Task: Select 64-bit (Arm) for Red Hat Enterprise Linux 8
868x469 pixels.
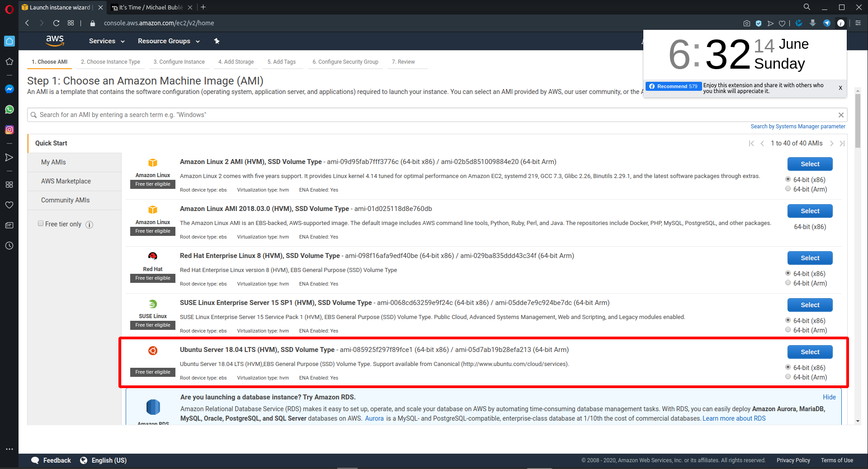Action: [x=788, y=283]
